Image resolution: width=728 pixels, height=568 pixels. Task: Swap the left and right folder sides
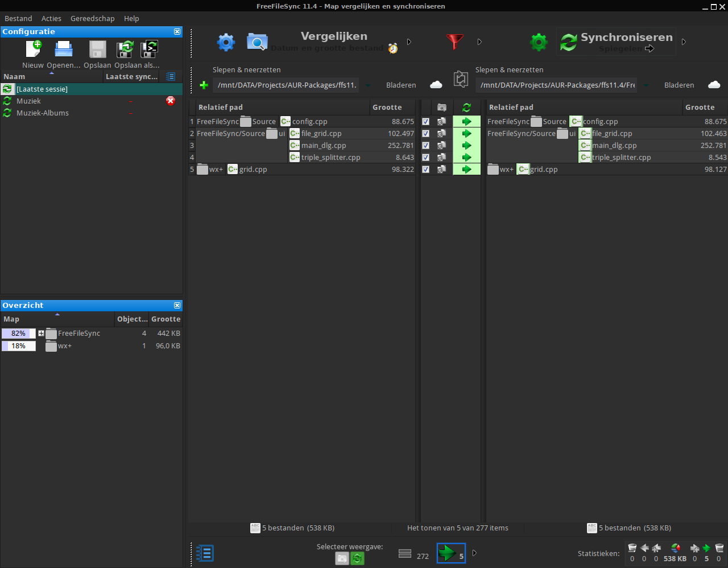point(461,79)
